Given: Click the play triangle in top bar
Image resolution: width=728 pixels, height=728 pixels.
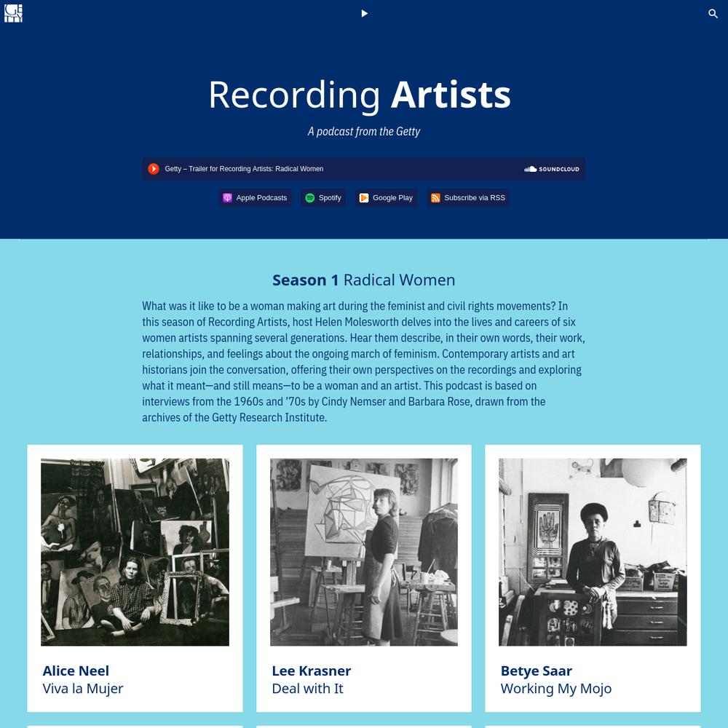Looking at the screenshot, I should point(365,13).
